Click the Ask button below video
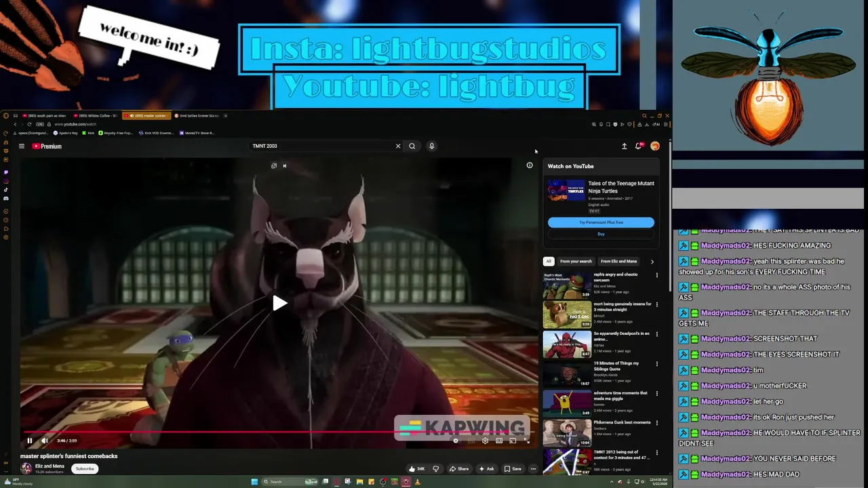 (x=486, y=468)
